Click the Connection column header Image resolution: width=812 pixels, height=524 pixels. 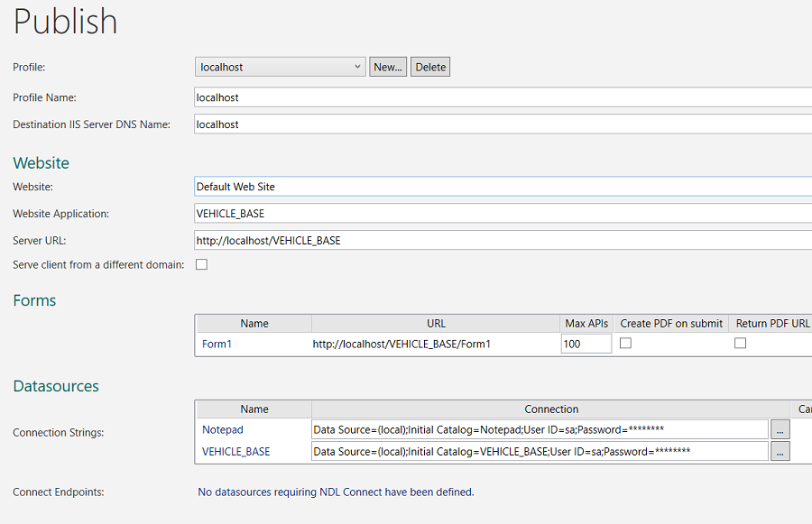[551, 409]
